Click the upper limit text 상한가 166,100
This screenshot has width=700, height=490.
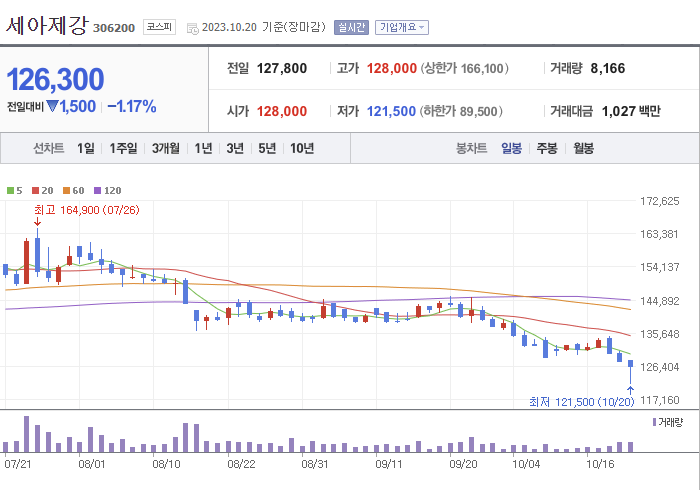(x=464, y=68)
